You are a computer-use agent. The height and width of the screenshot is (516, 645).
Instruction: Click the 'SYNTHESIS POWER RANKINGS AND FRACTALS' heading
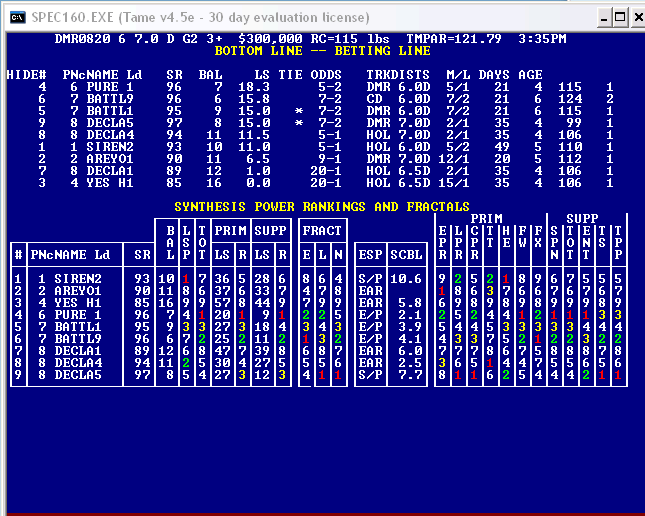(x=322, y=207)
